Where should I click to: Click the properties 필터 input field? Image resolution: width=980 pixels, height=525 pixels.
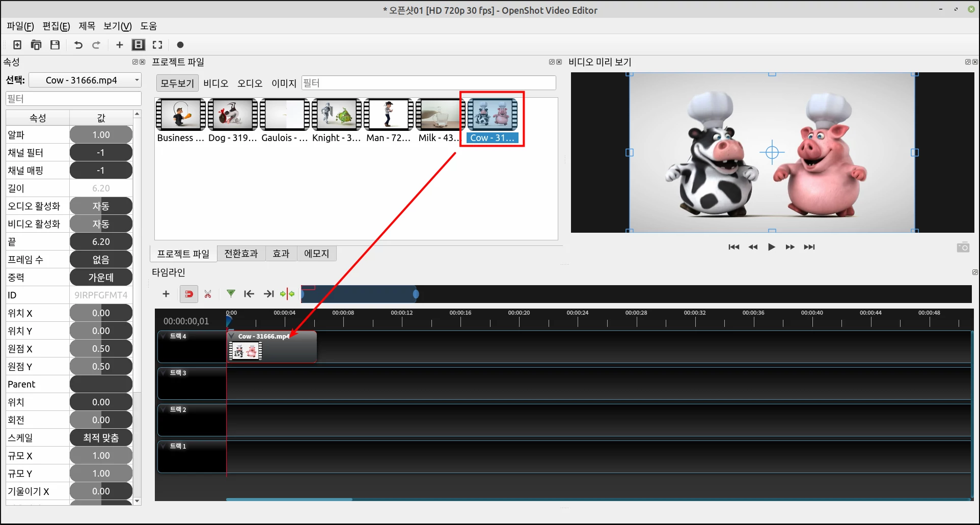[x=73, y=98]
